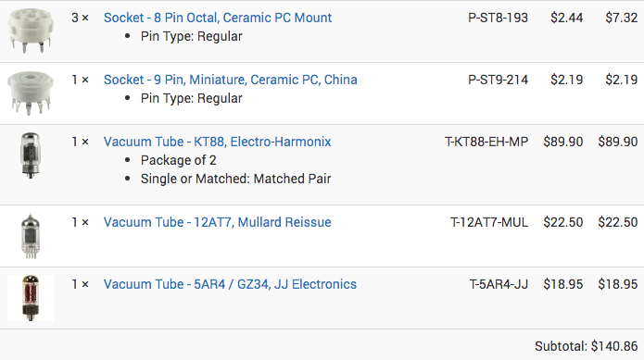Click the Single or Matched: Matched Pair option text
Screen dimensions: 644x360
[x=235, y=179]
